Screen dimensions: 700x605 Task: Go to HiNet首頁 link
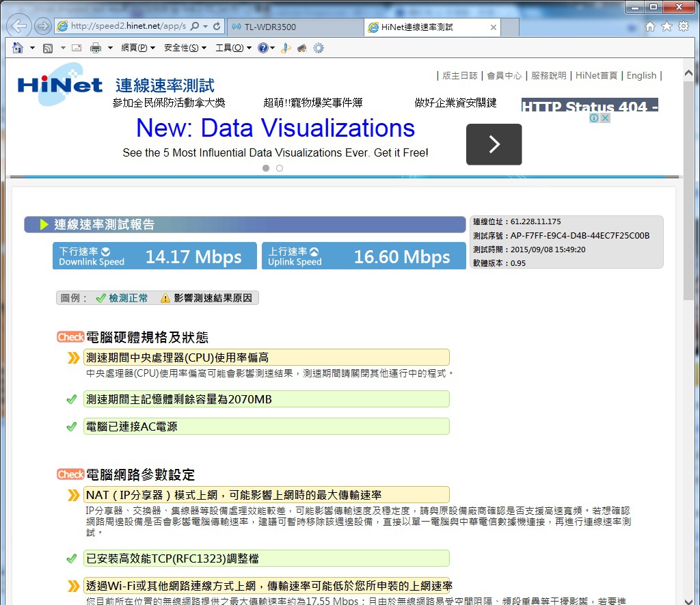click(596, 75)
